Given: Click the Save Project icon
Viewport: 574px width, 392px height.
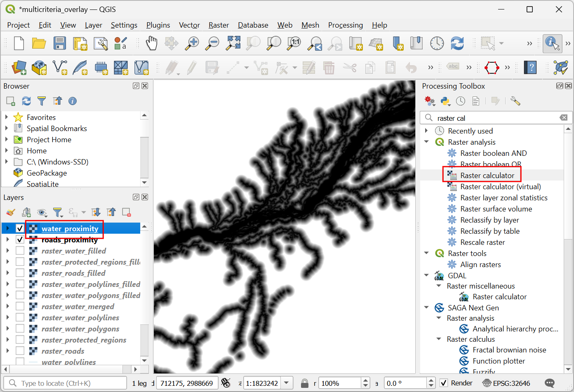Looking at the screenshot, I should (x=59, y=43).
